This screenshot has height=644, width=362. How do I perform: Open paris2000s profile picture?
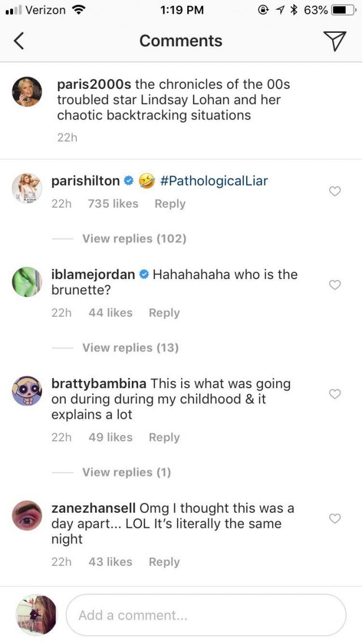click(27, 91)
